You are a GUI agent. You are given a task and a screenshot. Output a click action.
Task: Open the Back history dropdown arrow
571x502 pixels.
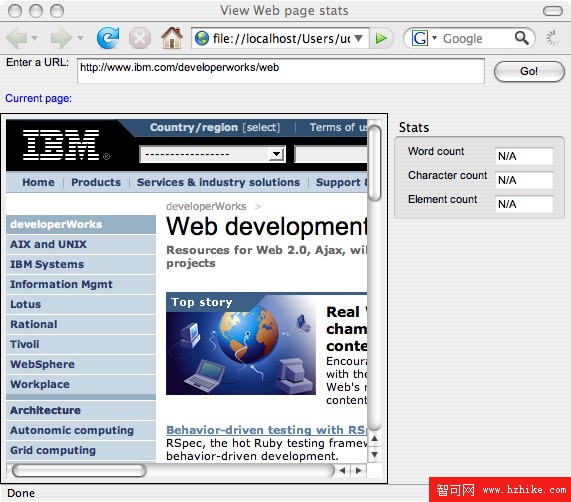34,38
